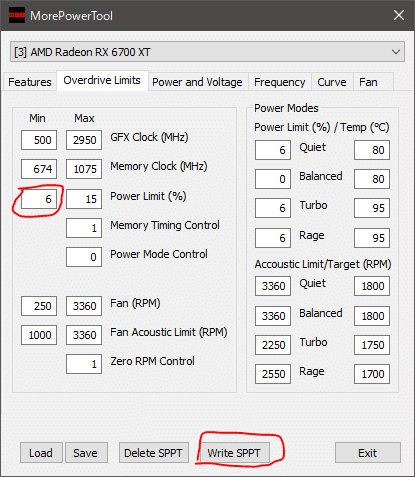
Task: Click the MorePowerTool app icon in title bar
Action: pyautogui.click(x=17, y=15)
